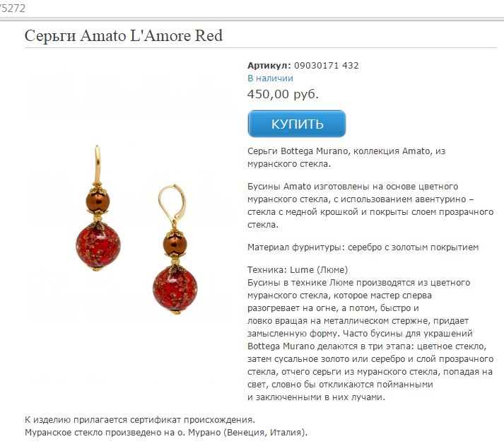Click the Артикул number 09030171 432
Image resolution: width=504 pixels, height=444 pixels.
click(x=327, y=66)
